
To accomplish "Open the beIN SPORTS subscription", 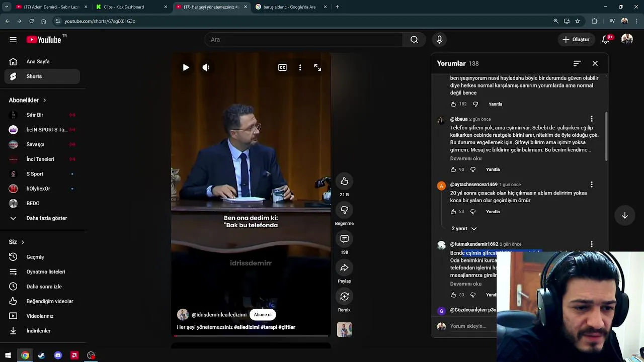I will coord(42,130).
